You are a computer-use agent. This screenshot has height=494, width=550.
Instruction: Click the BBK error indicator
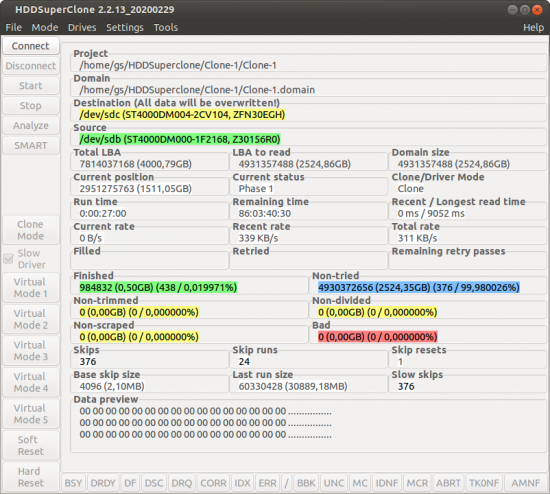[x=306, y=483]
